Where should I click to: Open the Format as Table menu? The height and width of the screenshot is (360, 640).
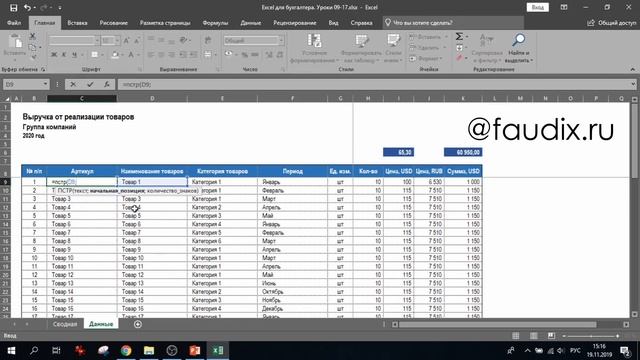(x=361, y=48)
